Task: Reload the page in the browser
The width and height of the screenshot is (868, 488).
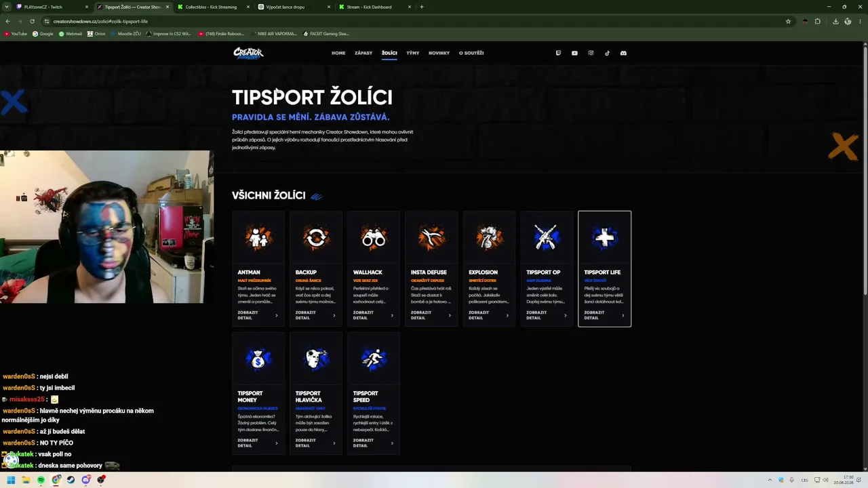Action: point(32,21)
